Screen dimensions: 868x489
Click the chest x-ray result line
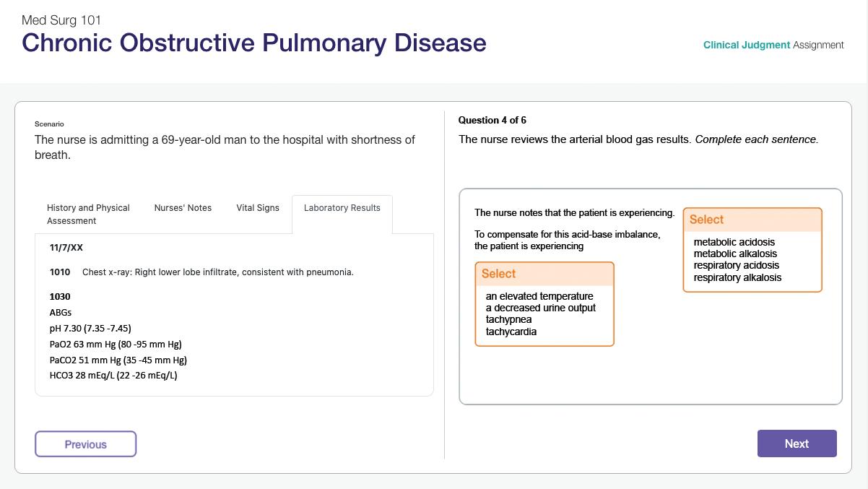click(217, 272)
